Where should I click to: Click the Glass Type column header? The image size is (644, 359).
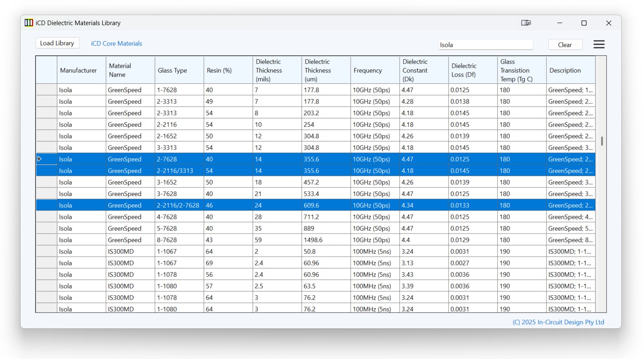pos(179,70)
